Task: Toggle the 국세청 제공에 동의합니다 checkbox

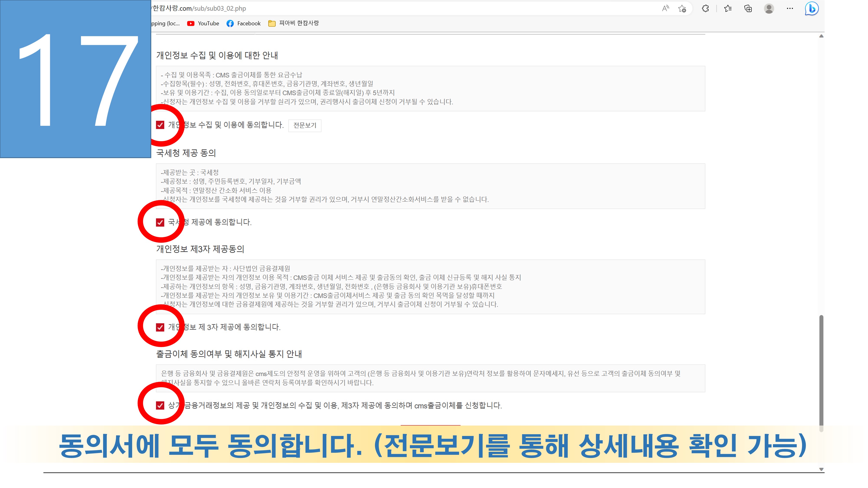Action: (x=160, y=222)
